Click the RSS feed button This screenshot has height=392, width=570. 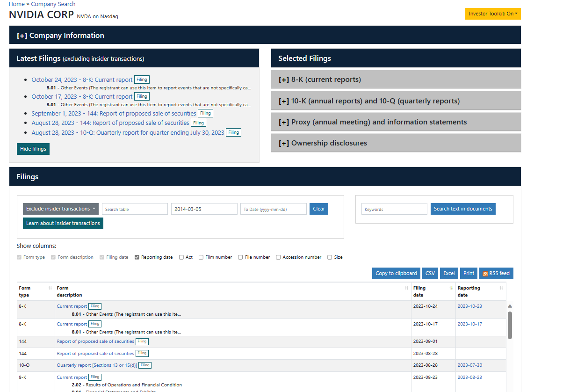(x=496, y=273)
